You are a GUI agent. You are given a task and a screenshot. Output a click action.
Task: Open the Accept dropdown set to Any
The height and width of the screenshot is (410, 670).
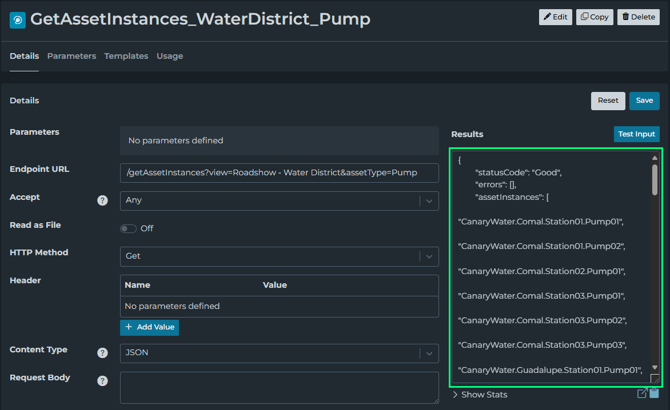(x=279, y=201)
